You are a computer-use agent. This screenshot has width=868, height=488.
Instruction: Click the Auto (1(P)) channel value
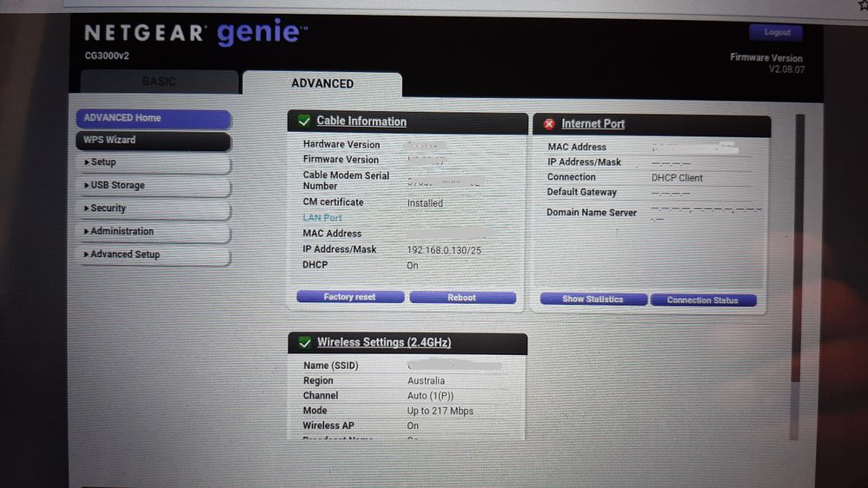(x=430, y=396)
